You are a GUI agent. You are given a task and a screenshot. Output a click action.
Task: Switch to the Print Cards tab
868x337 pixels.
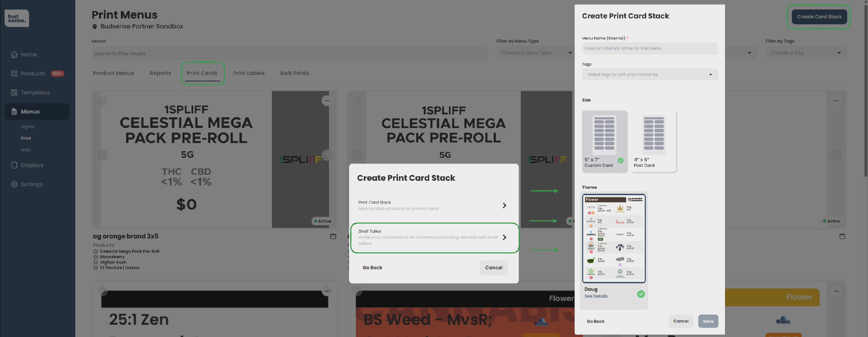pyautogui.click(x=202, y=73)
